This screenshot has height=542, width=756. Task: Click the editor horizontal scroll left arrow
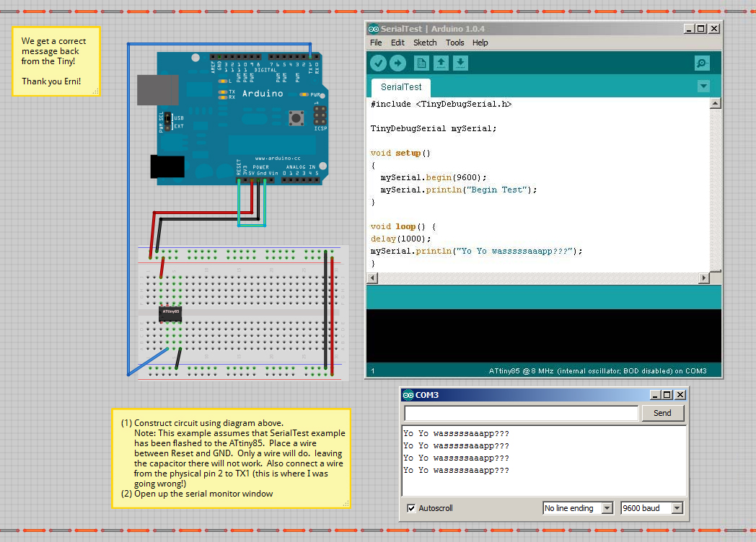click(372, 278)
